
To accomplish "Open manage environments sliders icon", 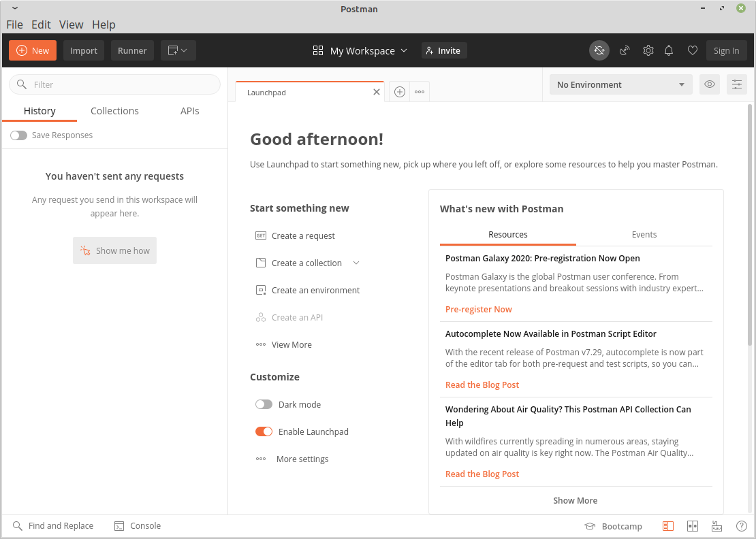I will (737, 84).
